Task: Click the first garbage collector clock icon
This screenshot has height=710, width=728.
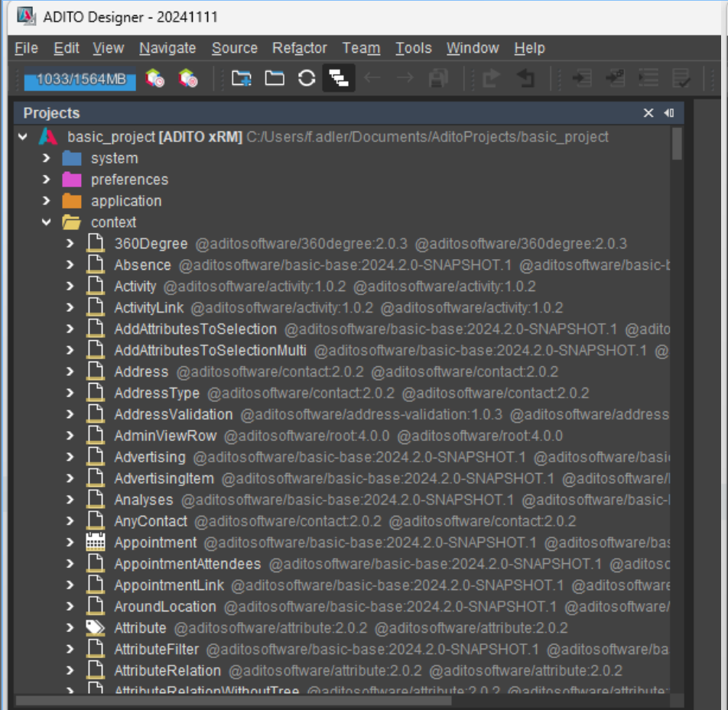Action: (x=154, y=79)
